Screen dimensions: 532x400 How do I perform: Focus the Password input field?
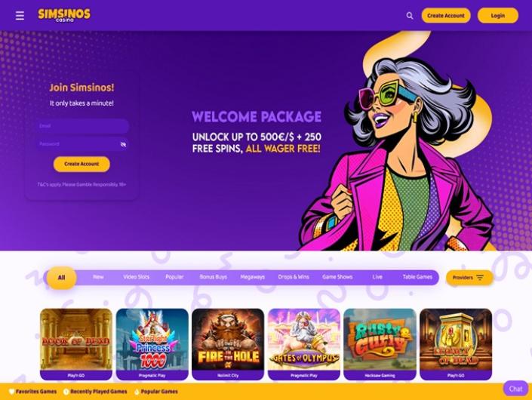point(81,144)
